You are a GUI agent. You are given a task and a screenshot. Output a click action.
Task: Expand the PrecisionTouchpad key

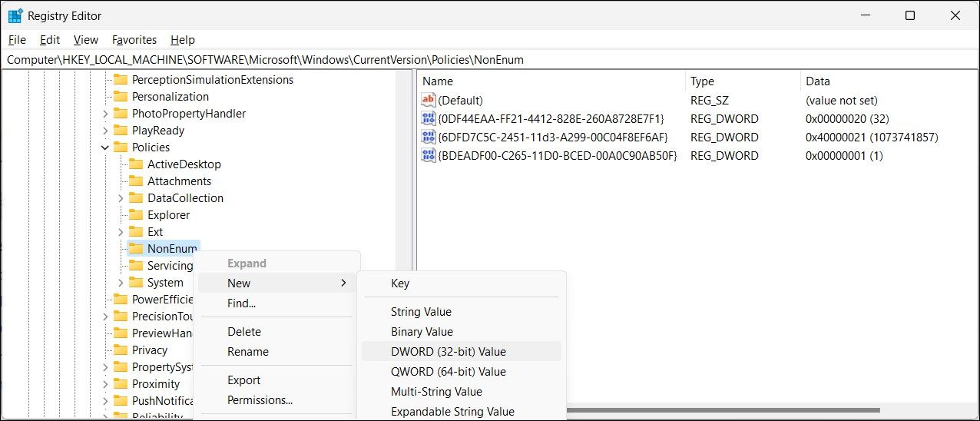click(x=105, y=316)
